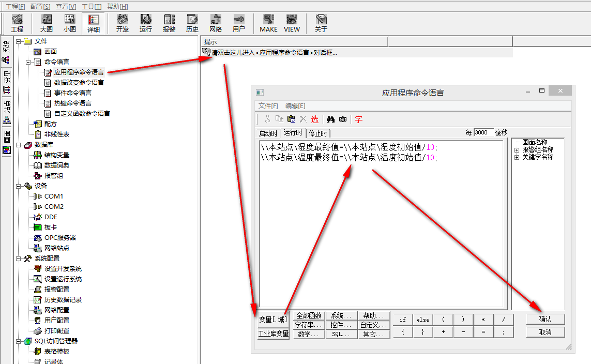Open the 工具[T] menu

point(92,6)
